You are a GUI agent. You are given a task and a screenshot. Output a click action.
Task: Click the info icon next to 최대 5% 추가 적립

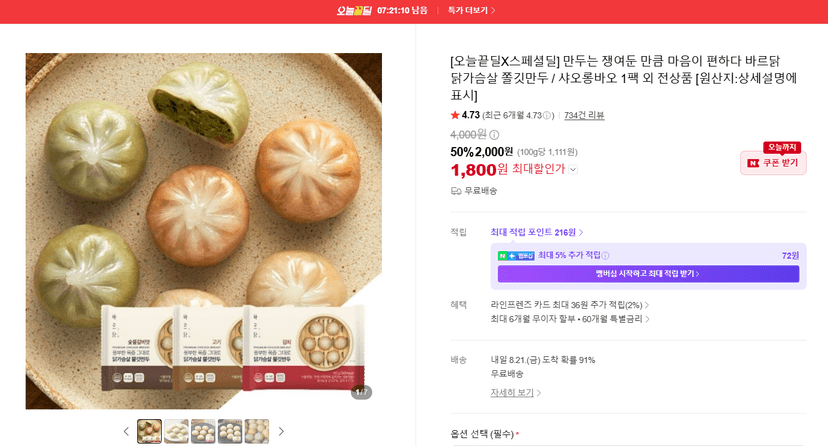coord(605,255)
